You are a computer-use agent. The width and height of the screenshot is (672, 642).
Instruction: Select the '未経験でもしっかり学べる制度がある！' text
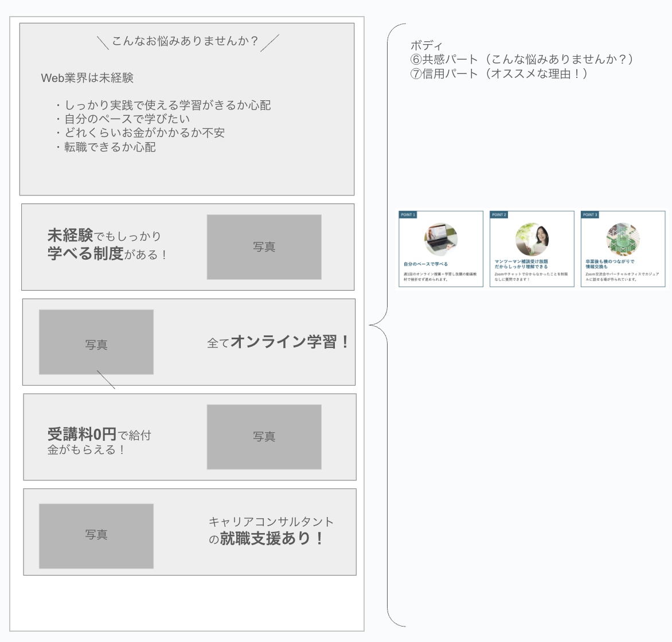(x=107, y=244)
